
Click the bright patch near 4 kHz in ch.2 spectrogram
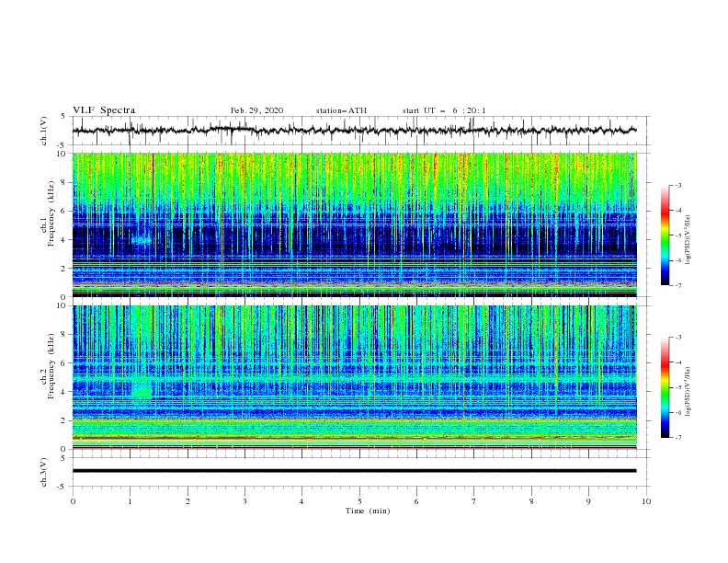point(142,389)
